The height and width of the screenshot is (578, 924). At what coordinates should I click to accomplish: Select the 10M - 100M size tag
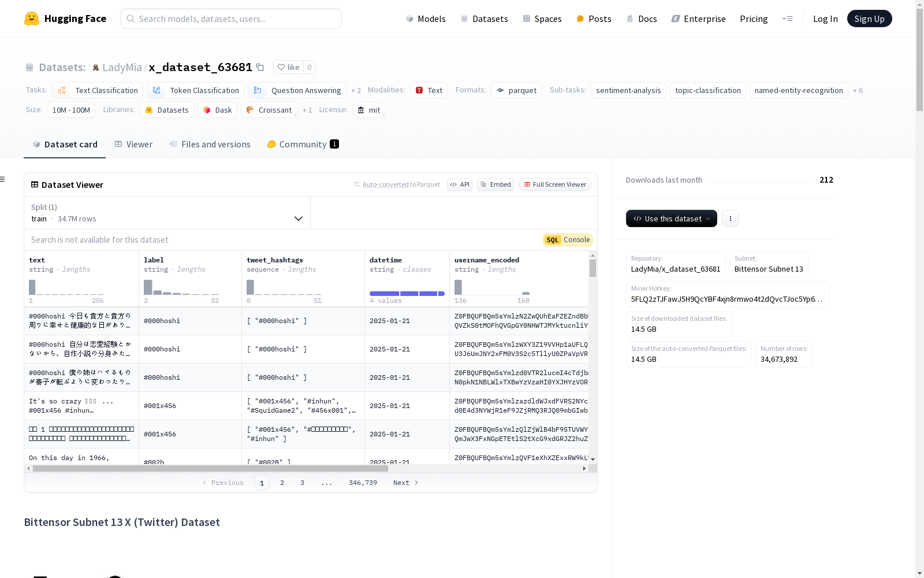tap(71, 110)
